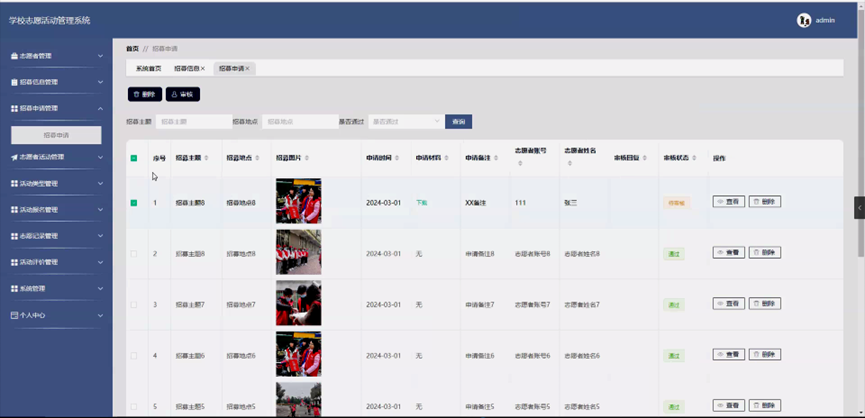Click 删除 in row 4

765,355
